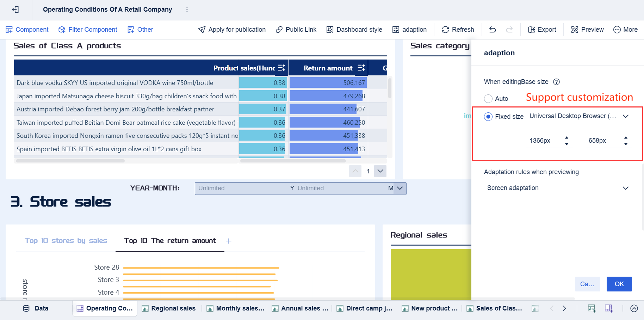Click the sort toggle on Return amount column

360,67
